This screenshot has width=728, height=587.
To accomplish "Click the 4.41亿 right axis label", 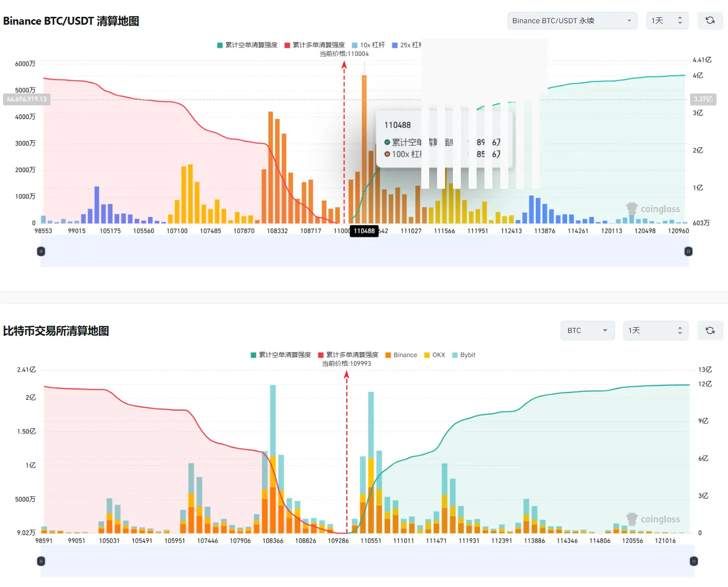I will pyautogui.click(x=702, y=60).
